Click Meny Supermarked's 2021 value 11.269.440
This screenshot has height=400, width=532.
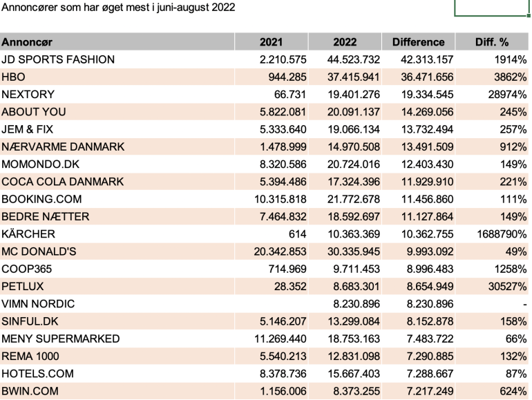pos(281,339)
